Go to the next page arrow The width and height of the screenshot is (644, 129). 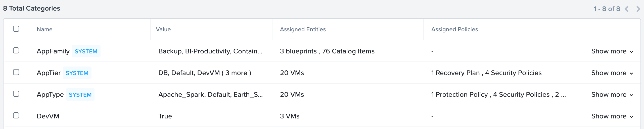point(638,9)
